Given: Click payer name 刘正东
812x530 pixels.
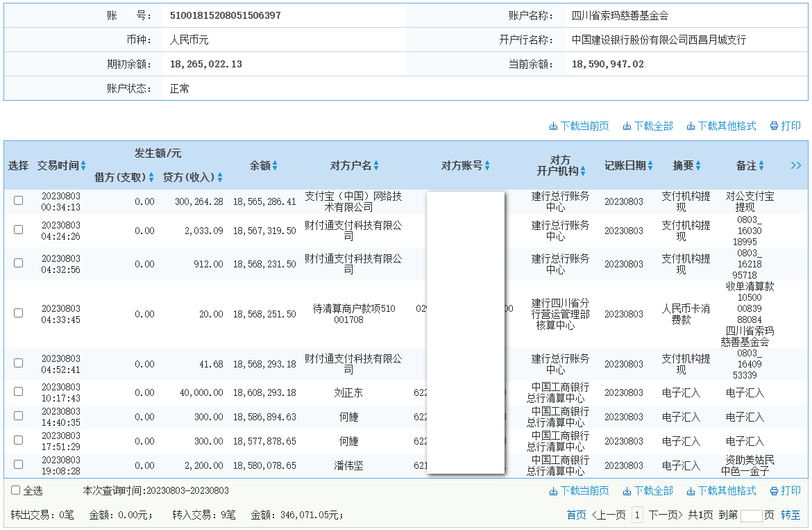Looking at the screenshot, I should [348, 392].
